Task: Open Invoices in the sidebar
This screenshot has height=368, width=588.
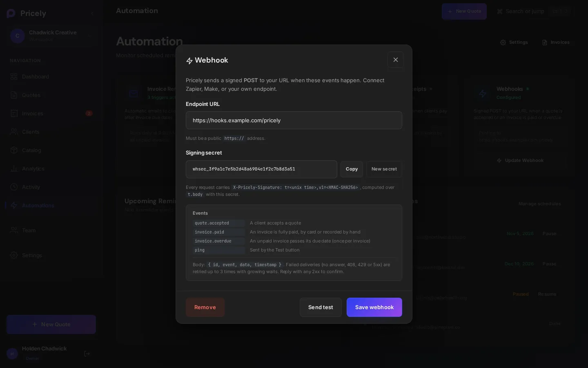Action: point(51,113)
